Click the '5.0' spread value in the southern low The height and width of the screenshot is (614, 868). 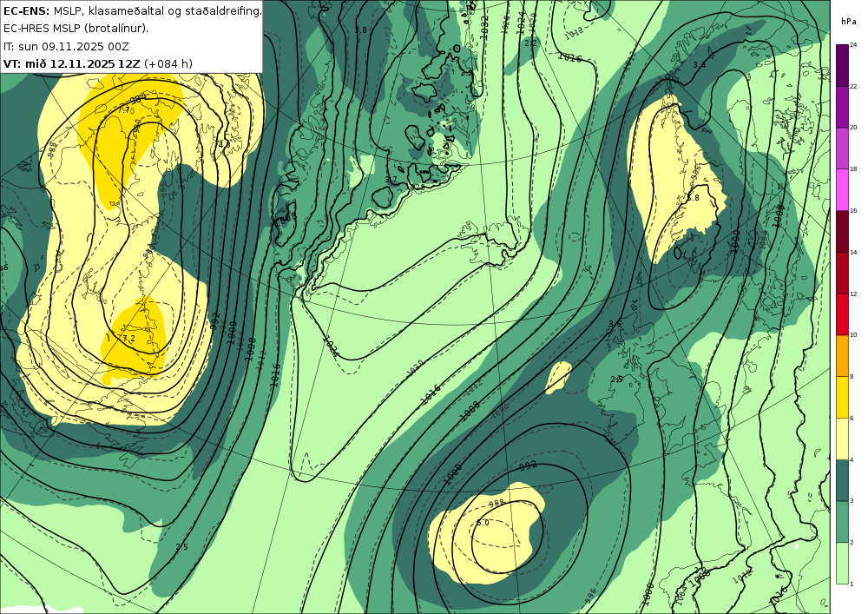click(x=483, y=523)
